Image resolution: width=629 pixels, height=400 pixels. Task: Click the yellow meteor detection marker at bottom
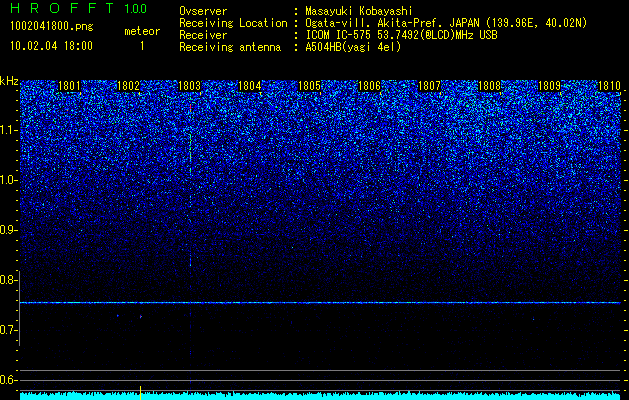coord(140,393)
